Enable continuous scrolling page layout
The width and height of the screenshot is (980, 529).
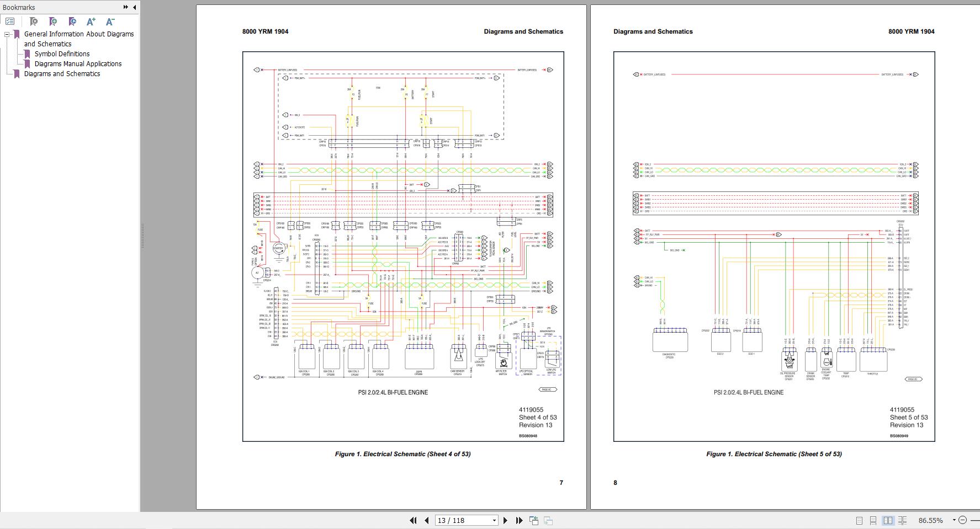873,520
